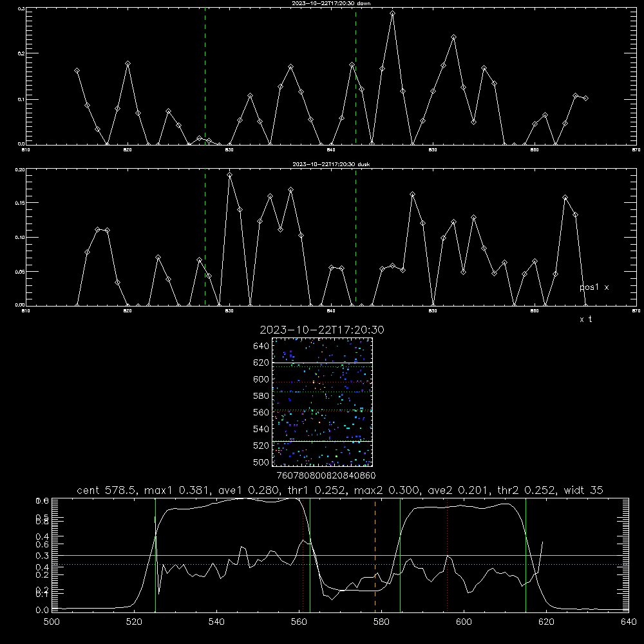Click y-axis label 620 beside image map
The height and width of the screenshot is (644, 644).
(261, 363)
